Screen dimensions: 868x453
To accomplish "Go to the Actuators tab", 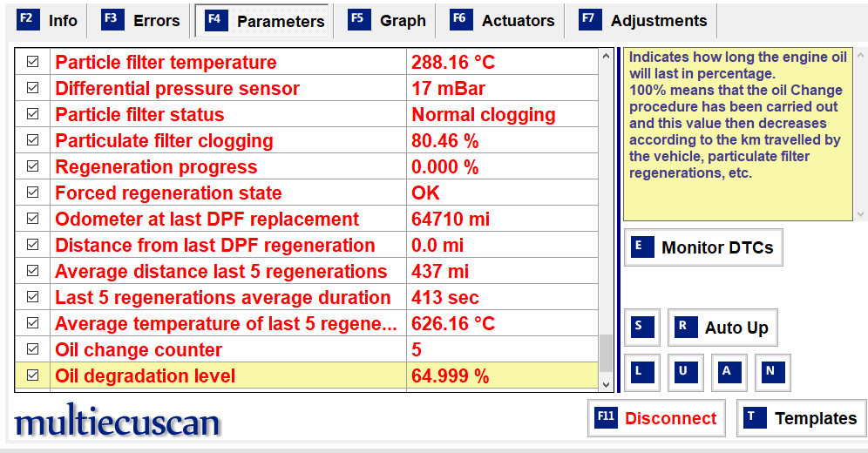I will 503,21.
